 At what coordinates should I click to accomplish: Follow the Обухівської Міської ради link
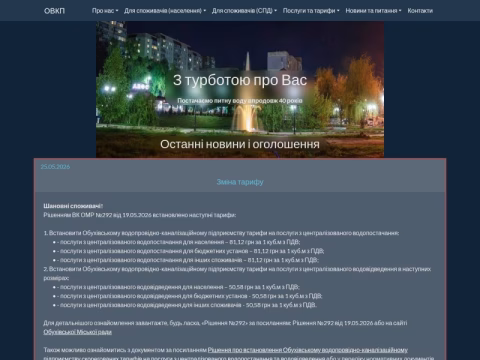click(x=78, y=332)
